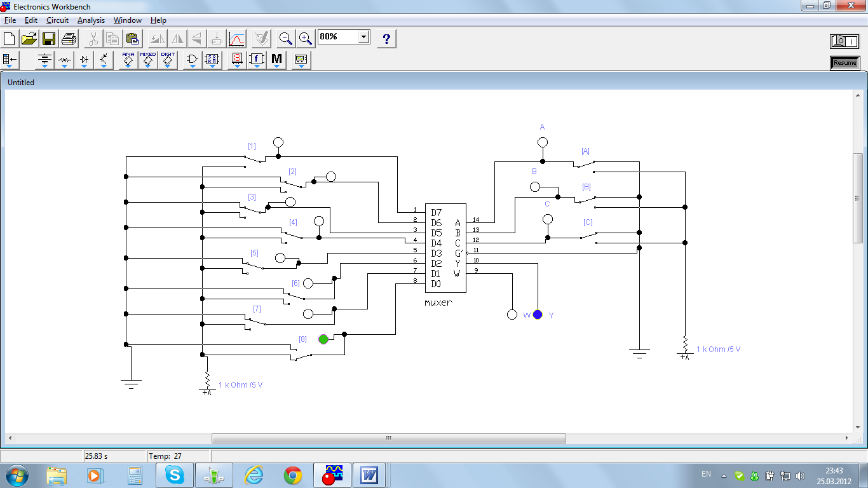Screen dimensions: 868x488
Task: Paste from clipboard toolbar icon
Action: click(132, 39)
